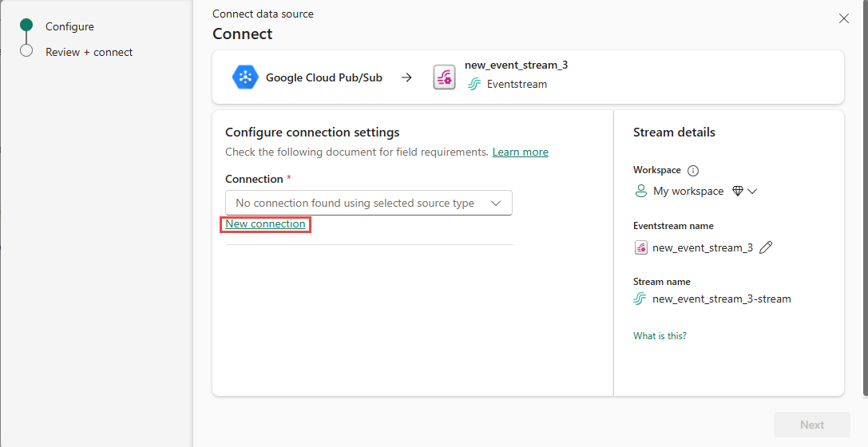The width and height of the screenshot is (868, 447).
Task: Click the Google Cloud Pub/Sub hexagon icon
Action: 245,77
